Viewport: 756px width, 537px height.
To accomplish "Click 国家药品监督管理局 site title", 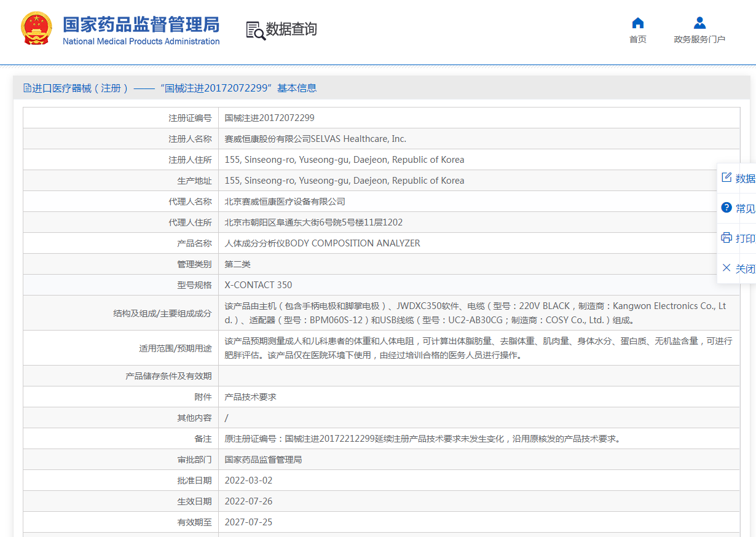I will (141, 25).
